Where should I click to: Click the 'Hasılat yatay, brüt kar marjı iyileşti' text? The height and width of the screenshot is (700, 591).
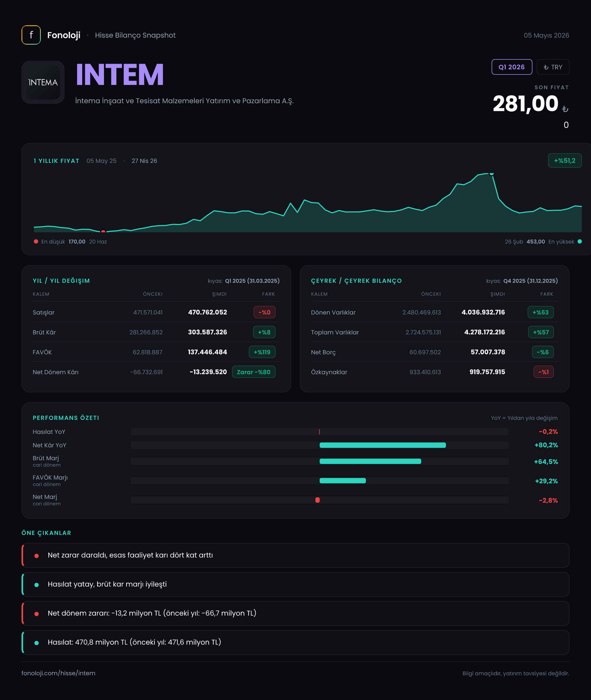(x=107, y=584)
